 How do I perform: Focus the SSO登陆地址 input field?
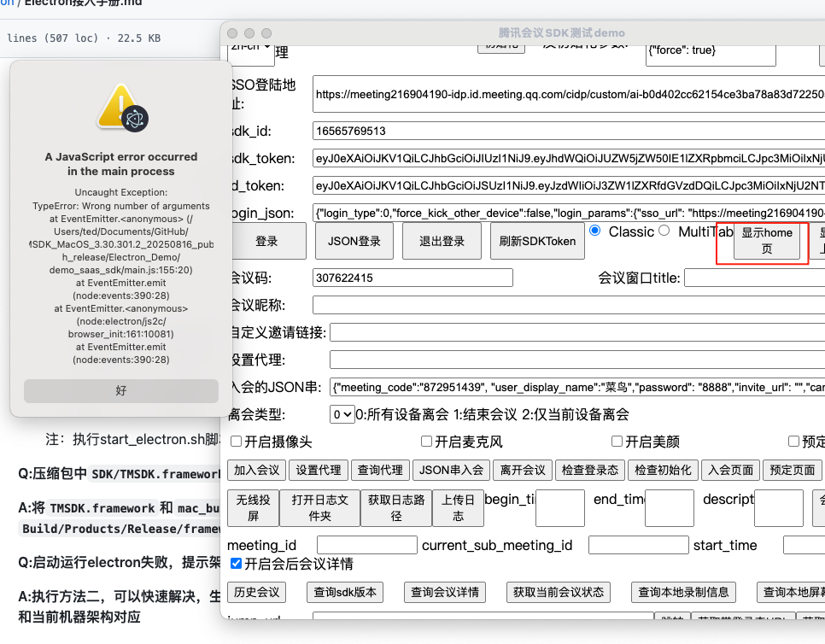pyautogui.click(x=569, y=94)
